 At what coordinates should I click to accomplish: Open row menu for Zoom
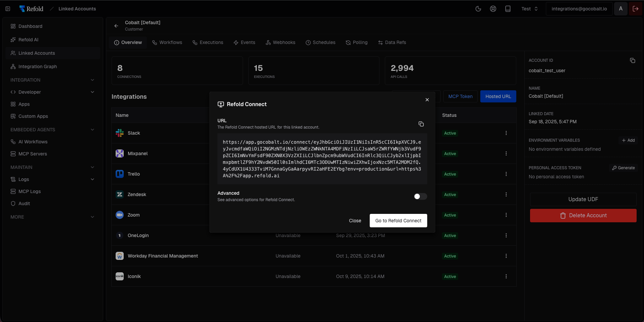coord(506,215)
